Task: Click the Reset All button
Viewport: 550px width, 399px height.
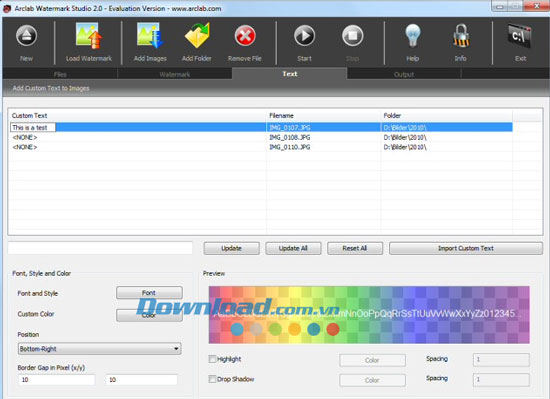Action: (x=355, y=248)
